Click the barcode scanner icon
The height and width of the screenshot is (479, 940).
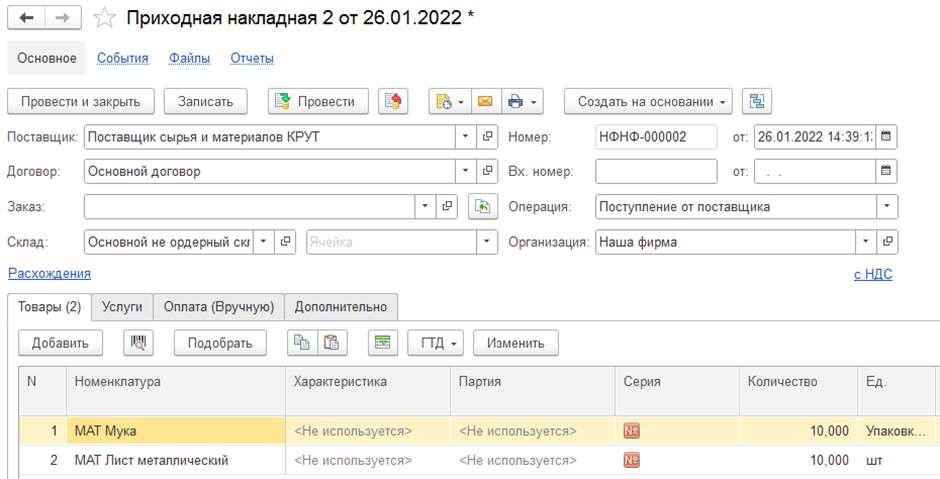click(138, 343)
